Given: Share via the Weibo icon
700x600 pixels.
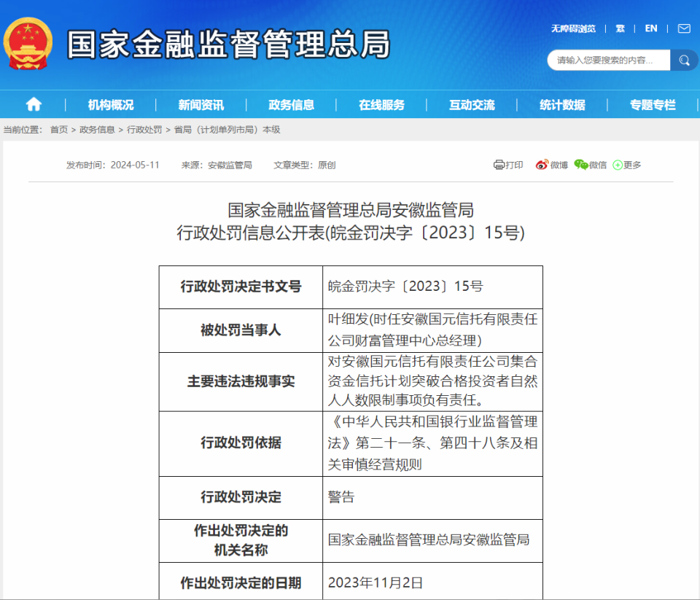Looking at the screenshot, I should (542, 165).
